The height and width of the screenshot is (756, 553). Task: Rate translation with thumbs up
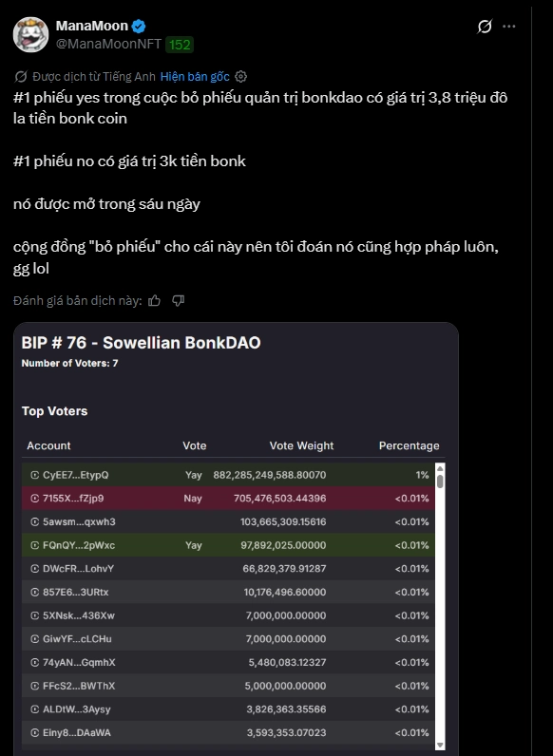155,301
